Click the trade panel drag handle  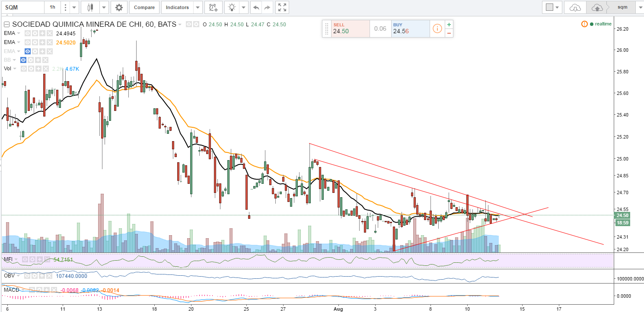point(327,28)
